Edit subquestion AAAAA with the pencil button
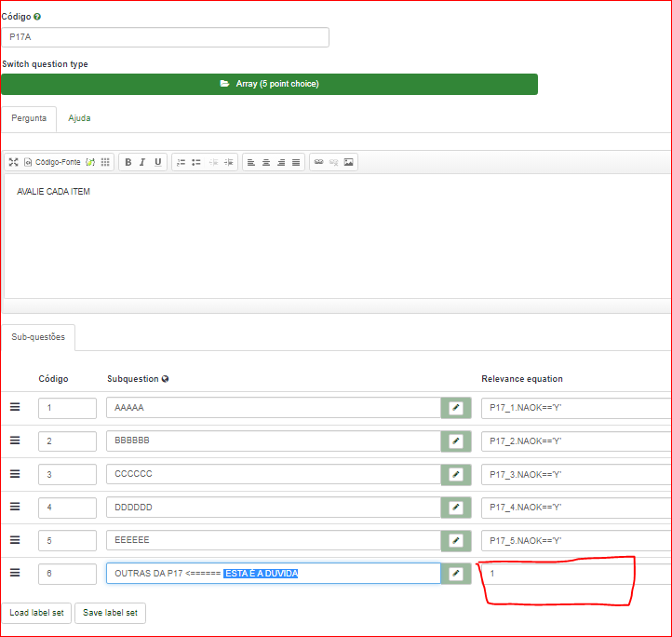The image size is (672, 637). coord(456,408)
